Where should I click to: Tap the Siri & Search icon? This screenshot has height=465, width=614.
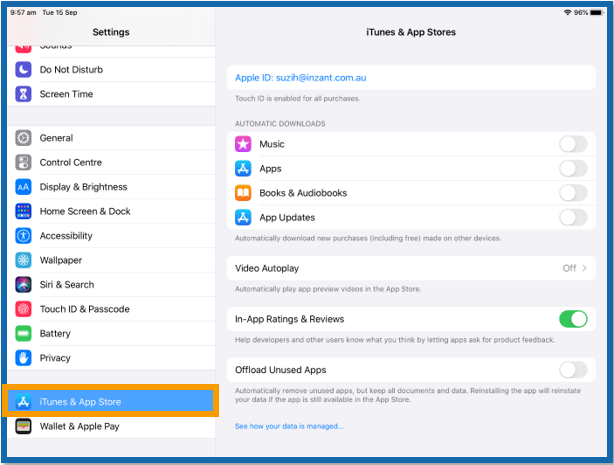(x=23, y=284)
